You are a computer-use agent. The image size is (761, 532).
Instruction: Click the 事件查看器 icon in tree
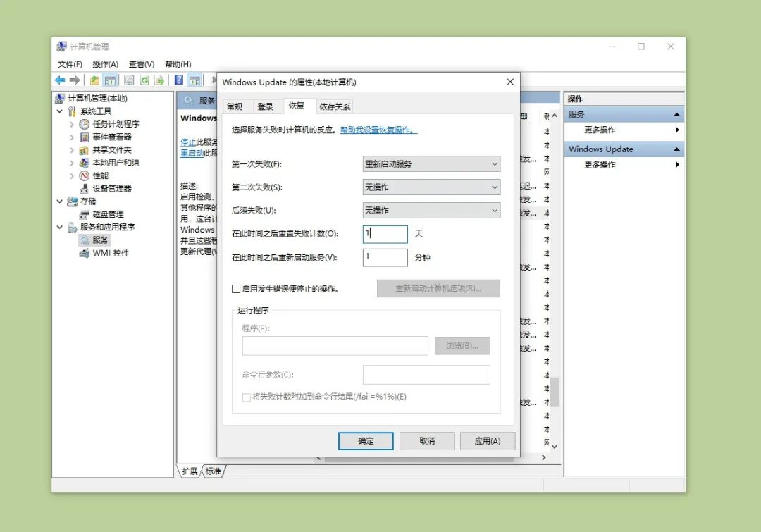tap(85, 137)
